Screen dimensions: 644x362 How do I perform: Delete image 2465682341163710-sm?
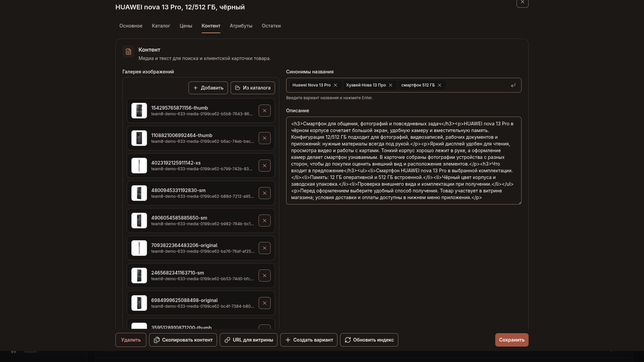264,276
